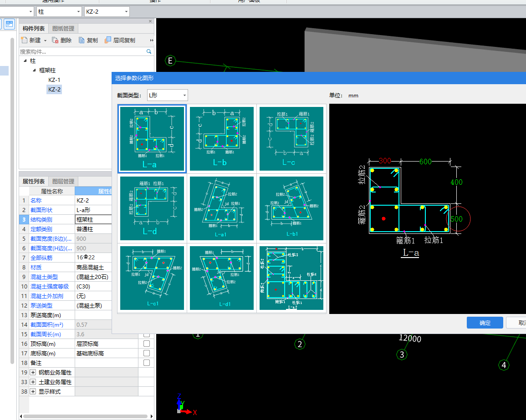Switch to 构件列表 tab
This screenshot has height=420, width=526.
point(34,29)
